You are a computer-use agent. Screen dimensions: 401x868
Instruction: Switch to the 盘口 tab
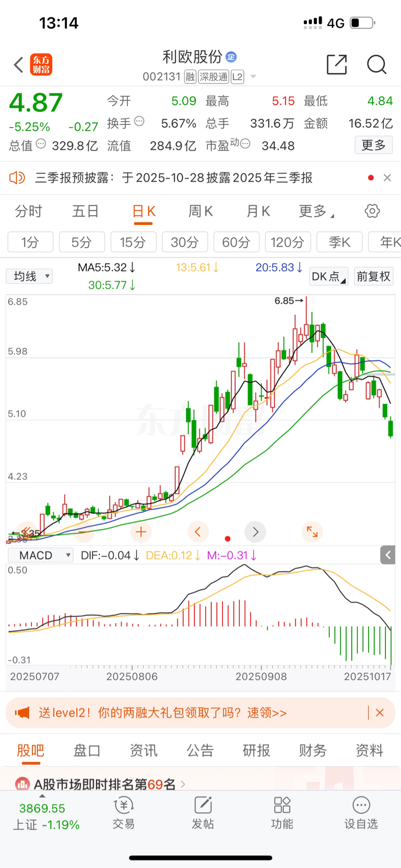pyautogui.click(x=87, y=750)
